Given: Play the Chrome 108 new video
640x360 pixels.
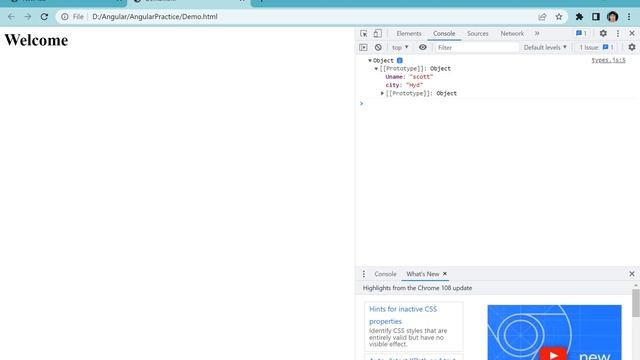Looking at the screenshot, I should click(553, 354).
